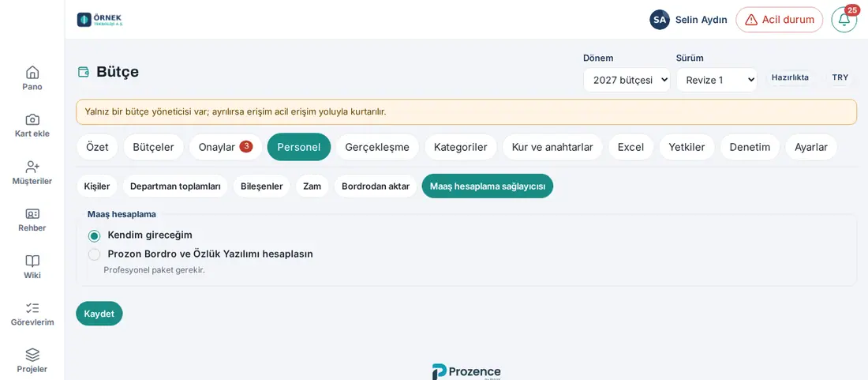Click the yellow warning banner about bütçe yöneticisi
Screen dimensions: 868x380
tap(466, 112)
